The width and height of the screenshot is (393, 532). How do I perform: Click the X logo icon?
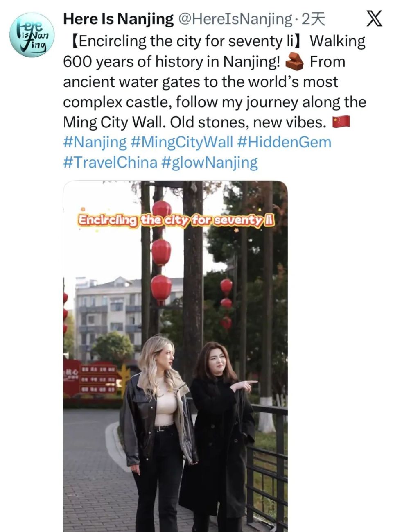click(x=374, y=18)
